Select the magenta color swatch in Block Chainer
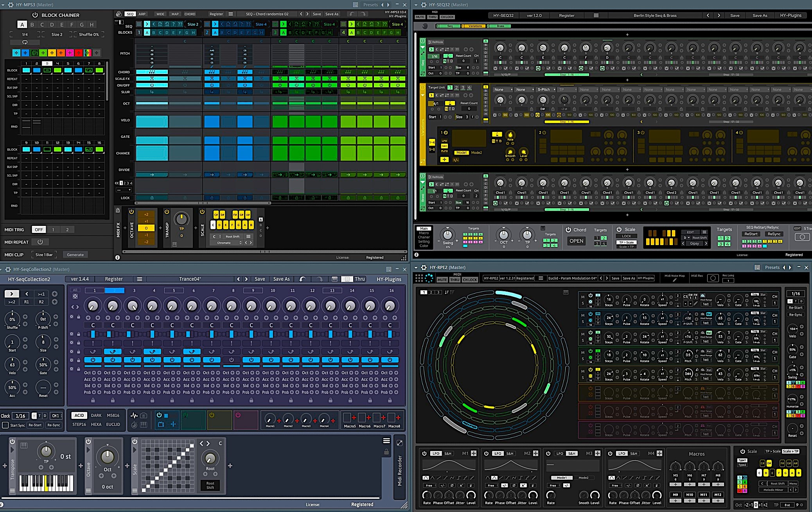This screenshot has height=512, width=812. pos(70,52)
